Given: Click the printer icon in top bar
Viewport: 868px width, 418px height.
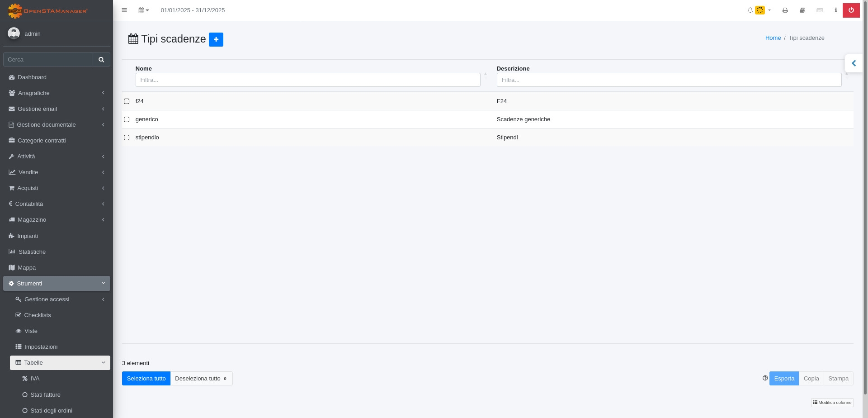Looking at the screenshot, I should coord(785,10).
